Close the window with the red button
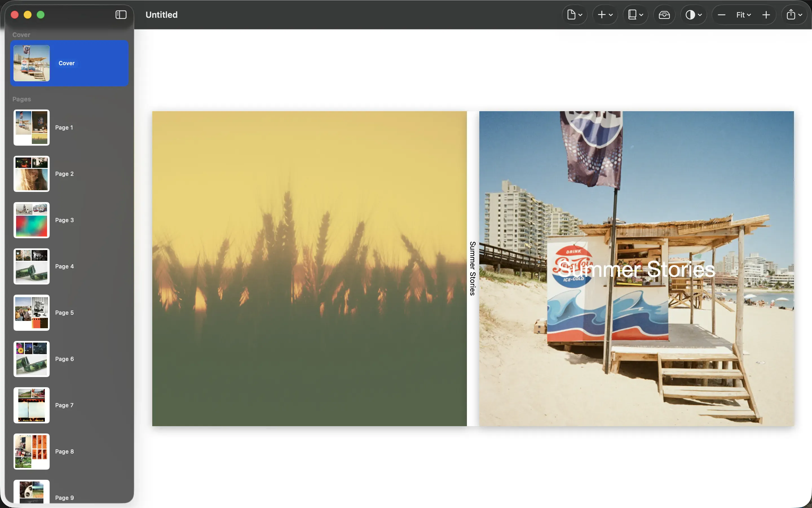The height and width of the screenshot is (508, 812). point(15,15)
